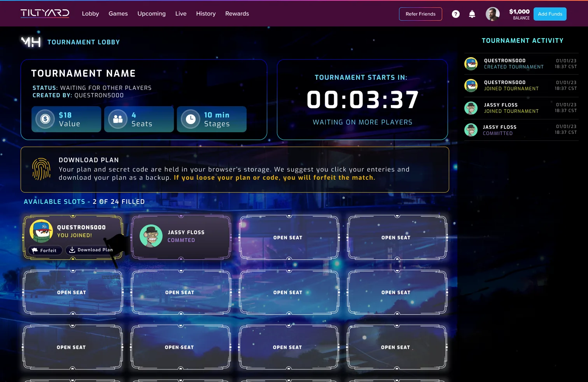
Task: Select Jassy Floss ape avatar in seat
Action: click(151, 236)
